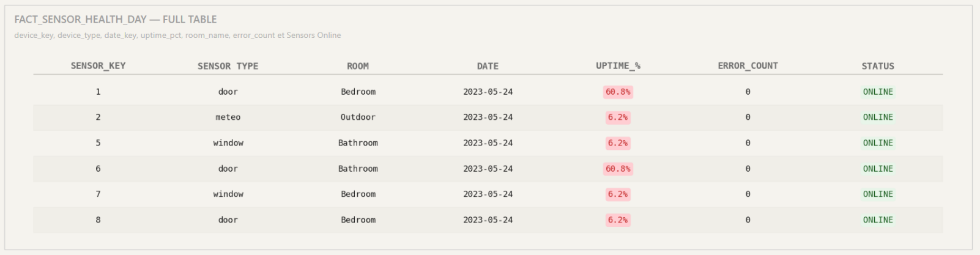Click the 6.2% uptime badge for sensor 8
Screen dimensions: 980x255
(x=618, y=220)
